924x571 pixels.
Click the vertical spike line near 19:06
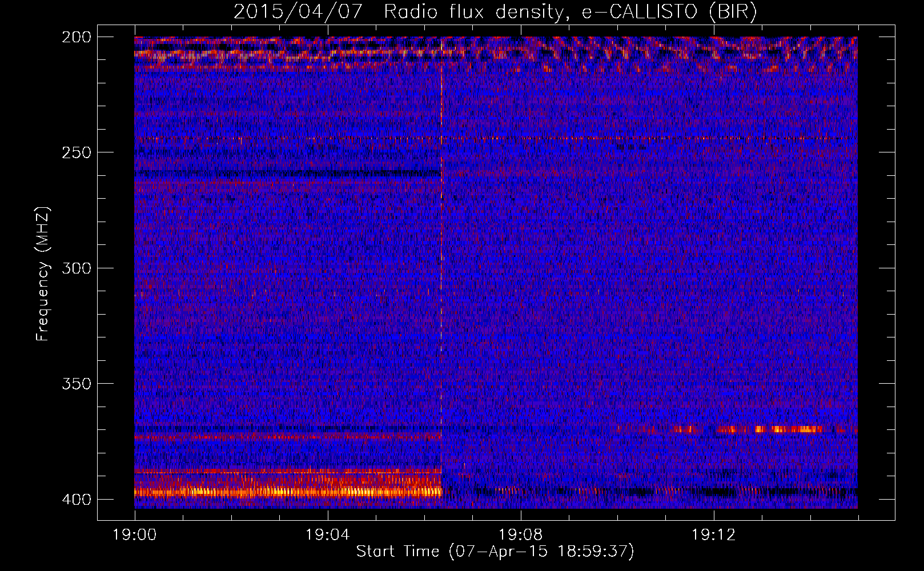(x=441, y=272)
